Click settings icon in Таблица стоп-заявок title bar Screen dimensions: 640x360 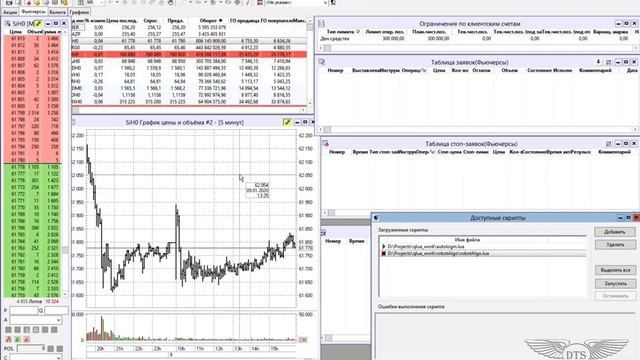click(x=609, y=144)
